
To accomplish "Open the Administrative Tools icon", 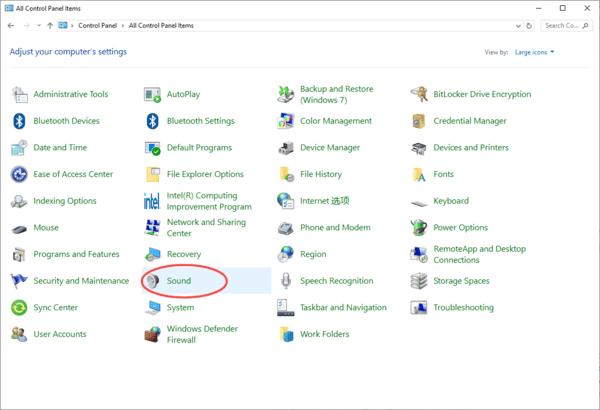I will pyautogui.click(x=19, y=95).
